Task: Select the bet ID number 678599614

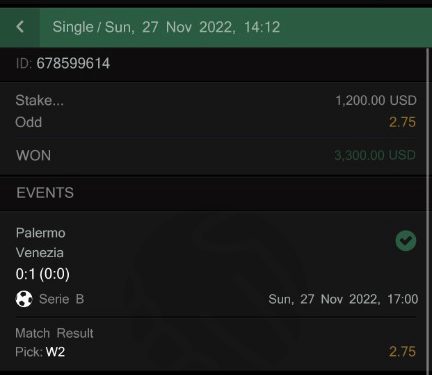Action: [73, 63]
